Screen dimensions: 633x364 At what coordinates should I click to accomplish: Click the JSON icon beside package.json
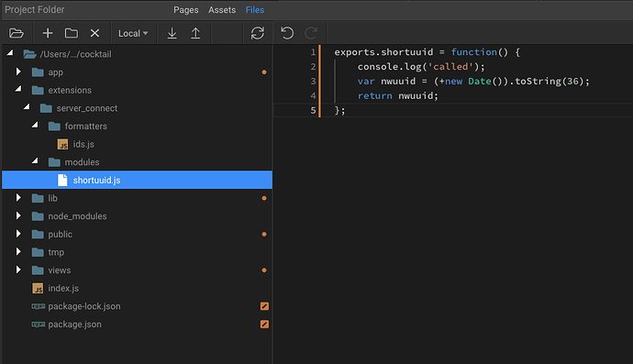(39, 325)
